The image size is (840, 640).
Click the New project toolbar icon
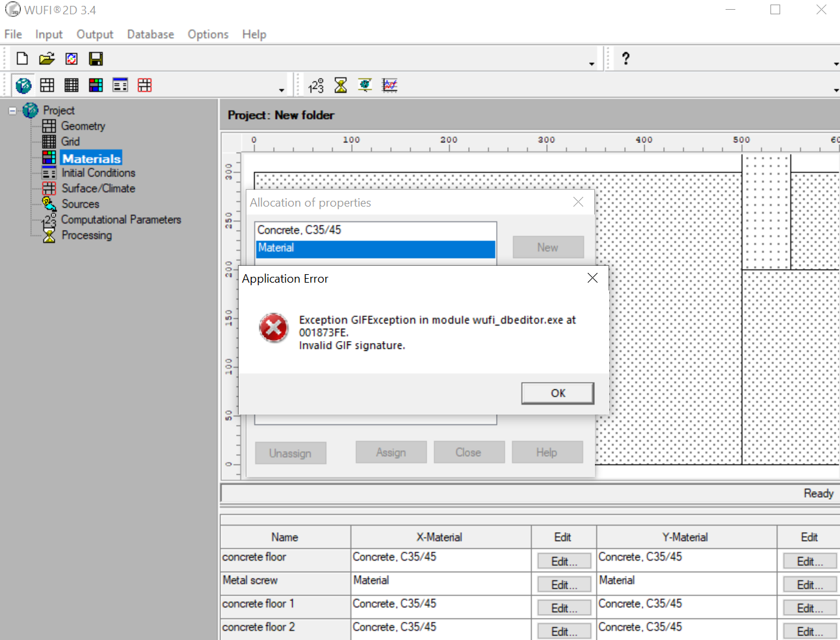point(22,59)
